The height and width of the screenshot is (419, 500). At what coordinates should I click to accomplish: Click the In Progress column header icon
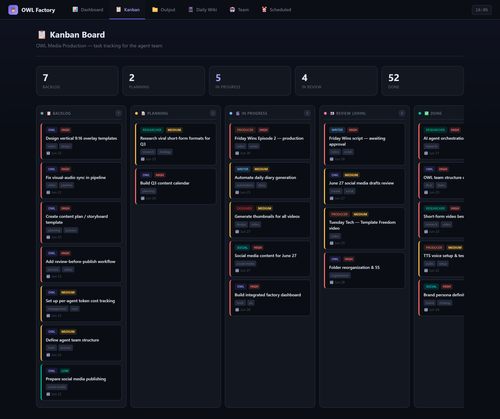pos(238,113)
